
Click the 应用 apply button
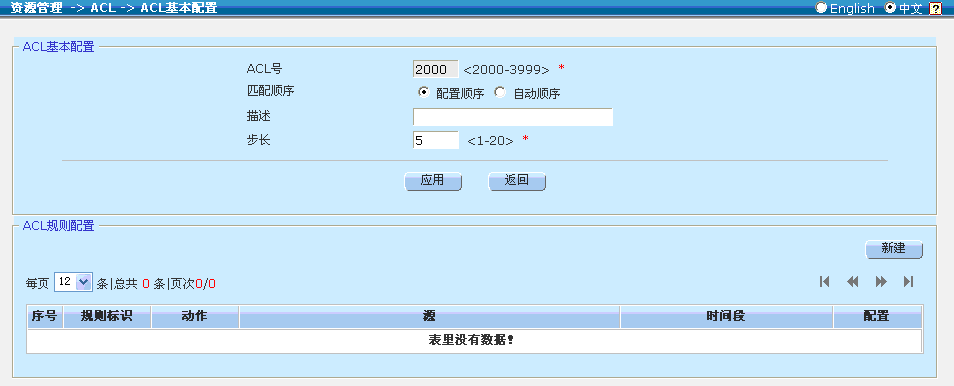pos(433,181)
